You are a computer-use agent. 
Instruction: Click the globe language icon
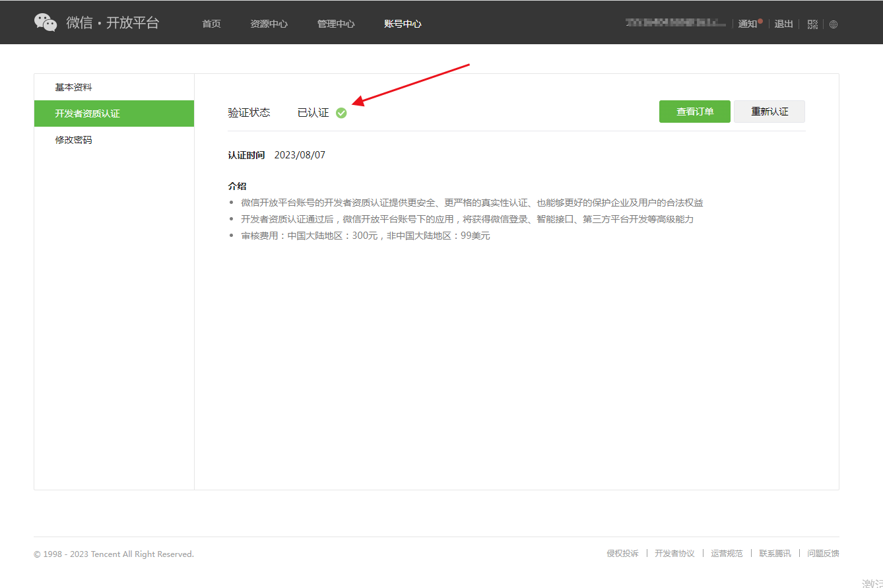point(834,24)
